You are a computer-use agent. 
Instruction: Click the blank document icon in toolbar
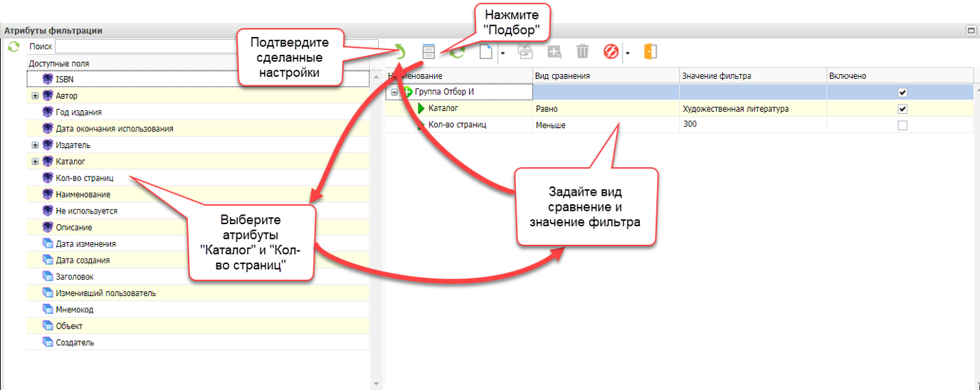pos(486,51)
